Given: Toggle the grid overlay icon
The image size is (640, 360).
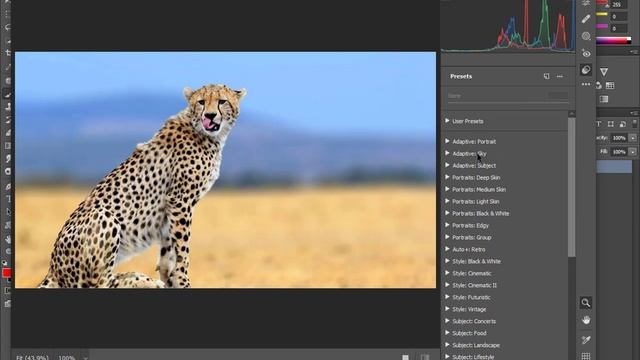Looking at the screenshot, I should pos(586,356).
